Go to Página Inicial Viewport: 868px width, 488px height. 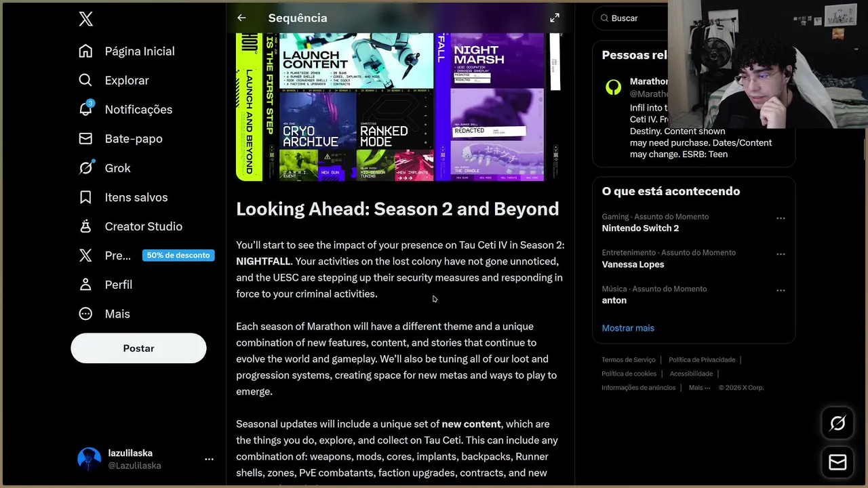click(x=126, y=51)
